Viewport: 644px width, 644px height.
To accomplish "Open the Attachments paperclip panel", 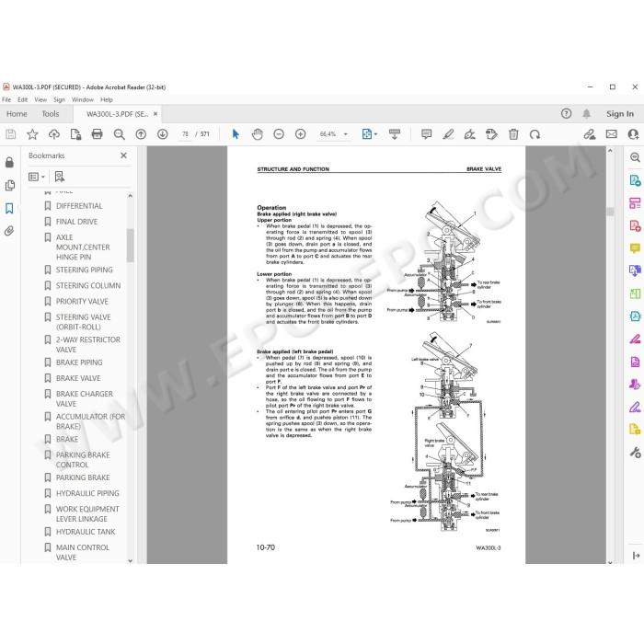I will (9, 231).
